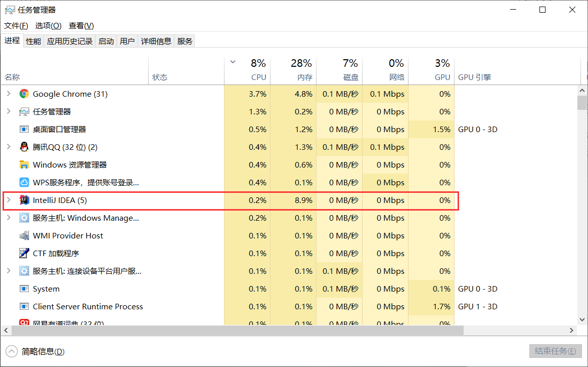Viewport: 588px width, 367px height.
Task: Switch to the 用户 tab
Action: coord(127,41)
